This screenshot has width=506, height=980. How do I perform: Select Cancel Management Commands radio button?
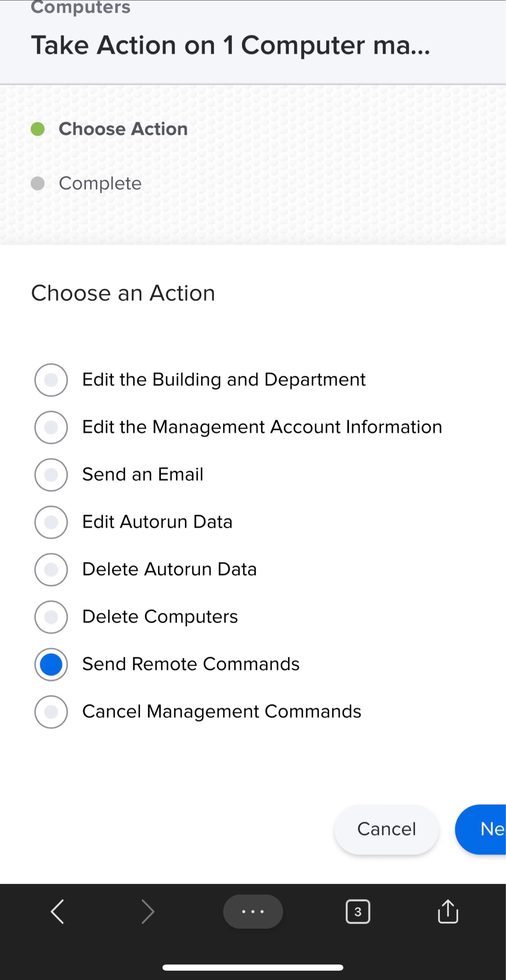(x=51, y=711)
